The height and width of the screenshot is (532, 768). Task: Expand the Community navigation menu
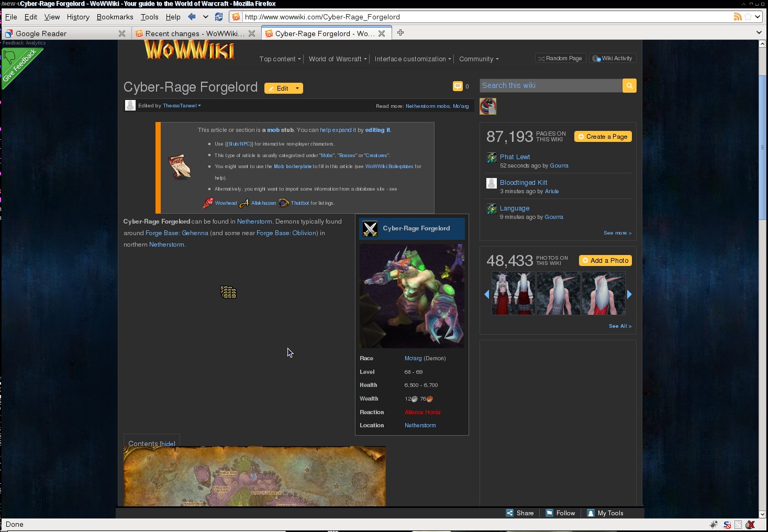point(479,59)
